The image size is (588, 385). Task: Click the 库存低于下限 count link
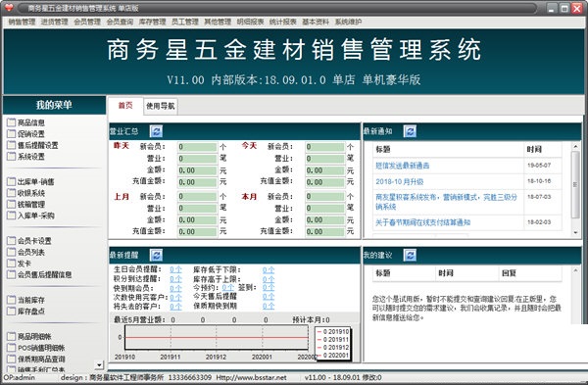(269, 269)
